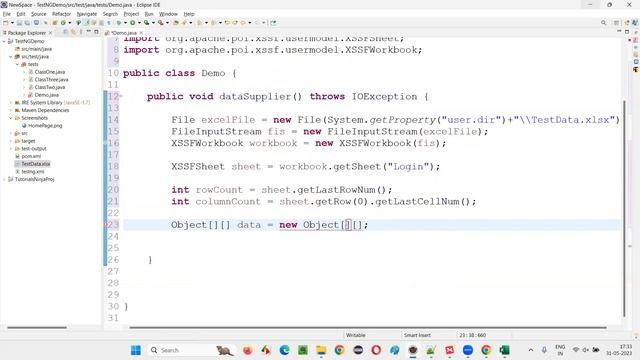This screenshot has height=360, width=640.
Task: Close the Demo.java editor tab
Action: pyautogui.click(x=141, y=33)
